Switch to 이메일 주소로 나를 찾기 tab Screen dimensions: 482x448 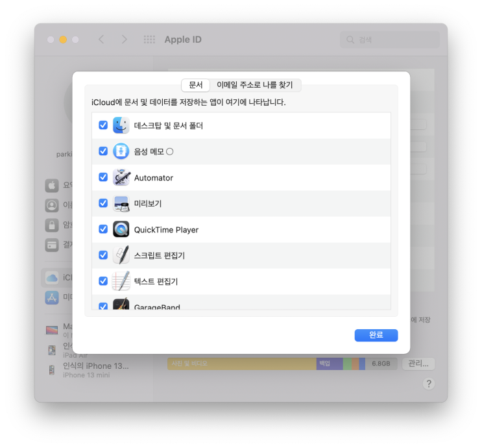pyautogui.click(x=255, y=85)
